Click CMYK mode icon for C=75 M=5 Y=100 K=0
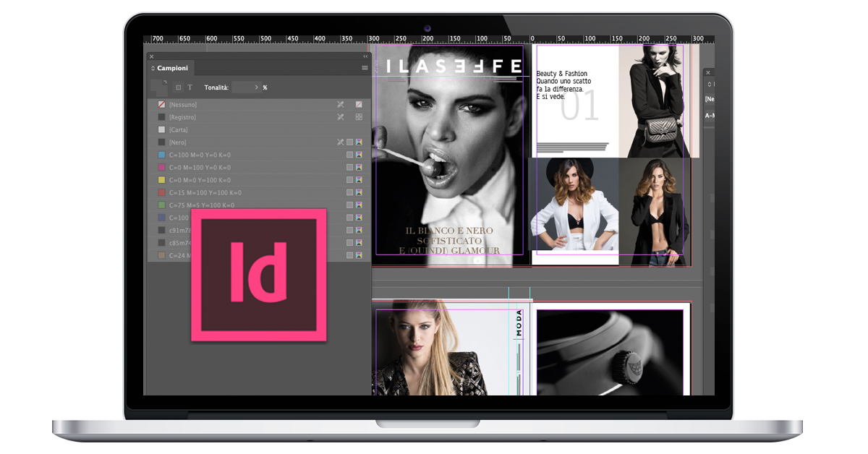The height and width of the screenshot is (454, 868). click(359, 205)
